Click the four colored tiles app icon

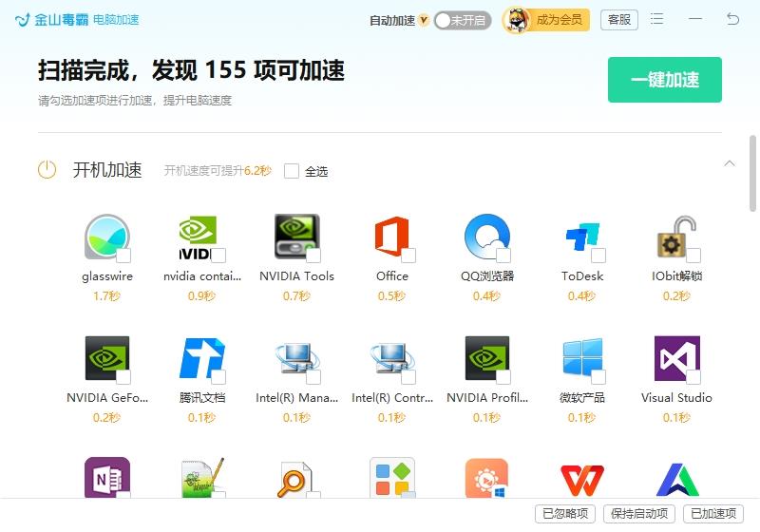point(392,478)
